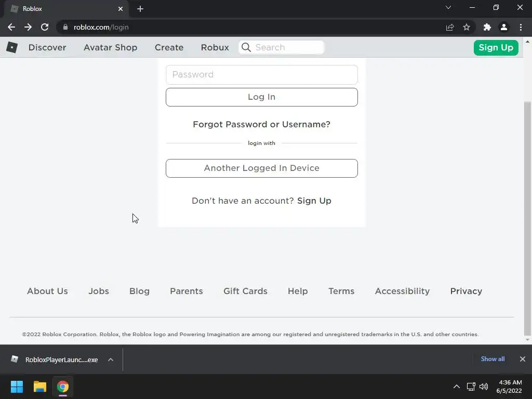Click the lock icon in address bar
This screenshot has height=399, width=532.
point(65,27)
